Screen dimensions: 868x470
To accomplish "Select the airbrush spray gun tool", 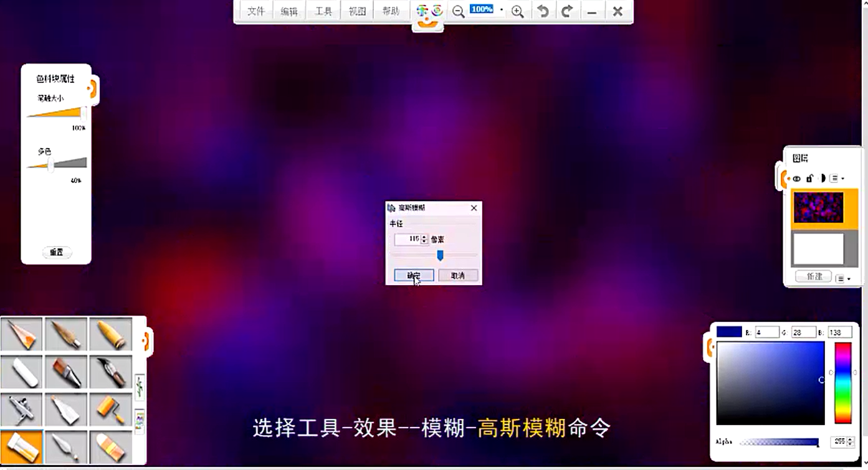I will coord(21,410).
